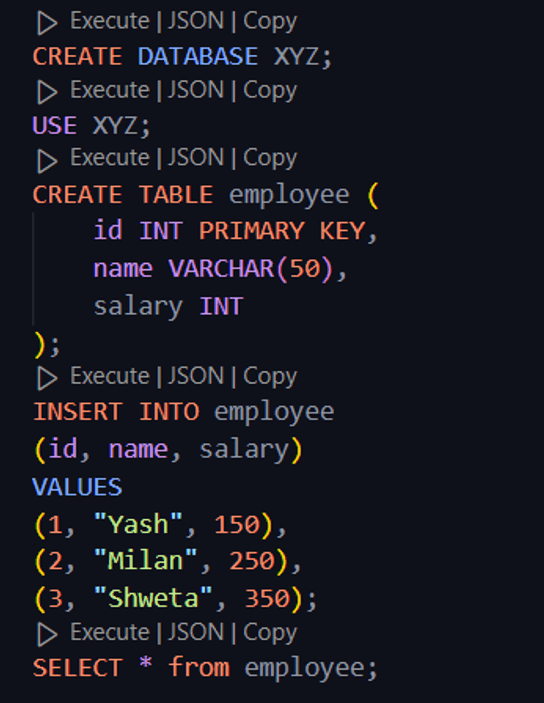Place cursor on salary INT column line
The image size is (544, 703).
click(169, 307)
